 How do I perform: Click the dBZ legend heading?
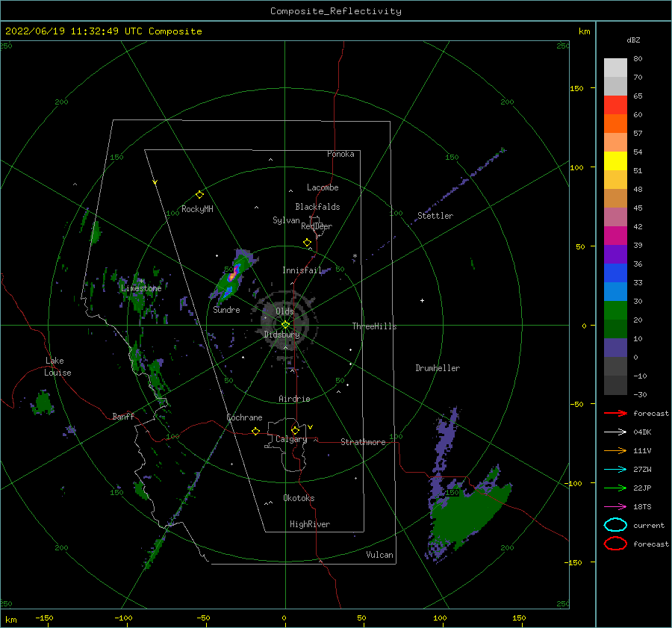point(633,40)
